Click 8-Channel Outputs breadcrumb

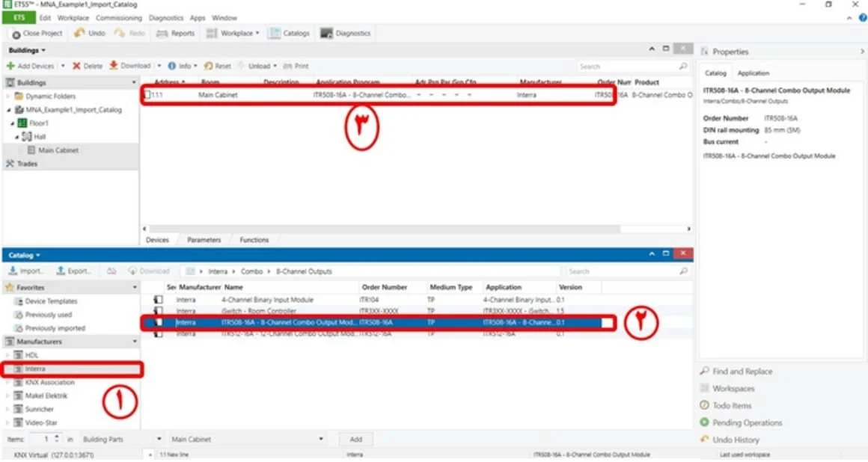point(304,271)
